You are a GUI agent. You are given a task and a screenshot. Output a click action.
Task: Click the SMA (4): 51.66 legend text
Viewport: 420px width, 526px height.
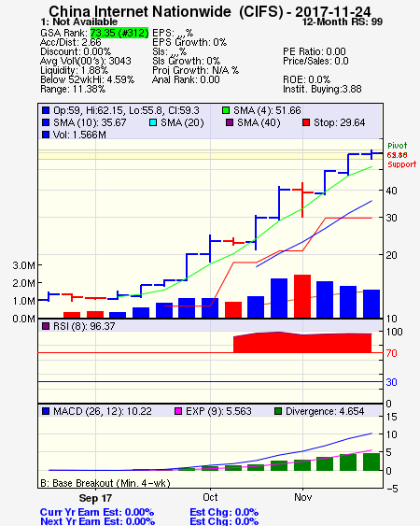pyautogui.click(x=267, y=110)
